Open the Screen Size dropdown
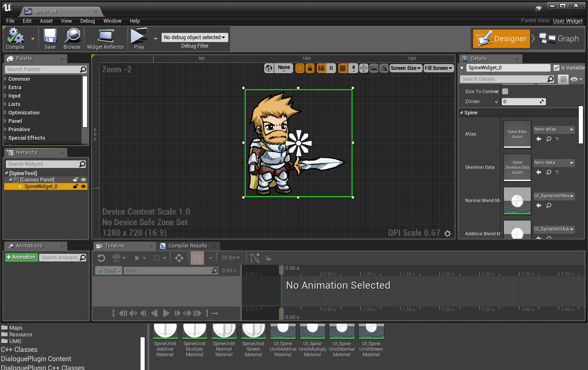The image size is (588, 370). click(405, 68)
